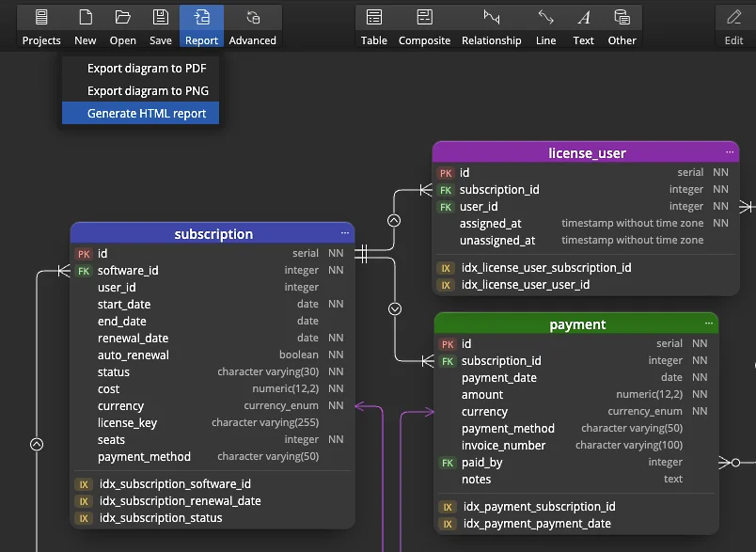756x552 pixels.
Task: Click the IX badge of idx_subscription_software_id
Action: [84, 484]
